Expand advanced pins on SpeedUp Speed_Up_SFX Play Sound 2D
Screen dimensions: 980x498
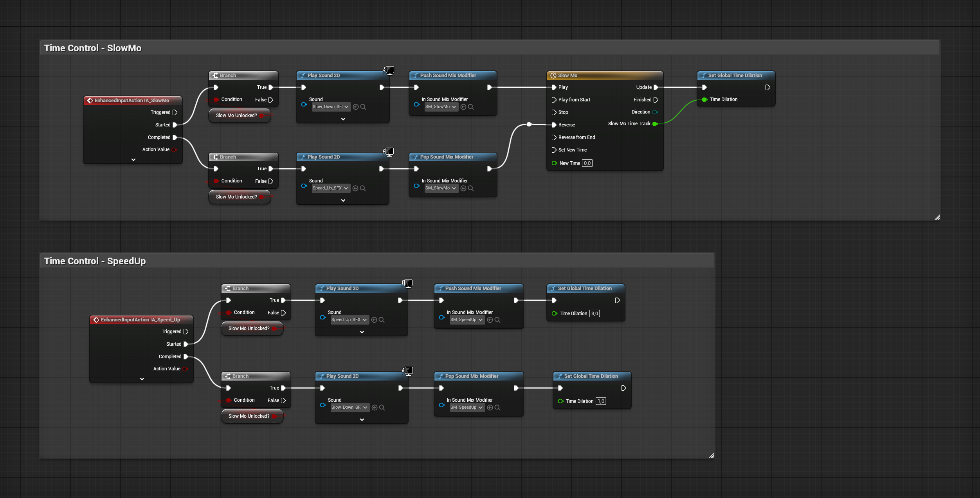pos(362,332)
